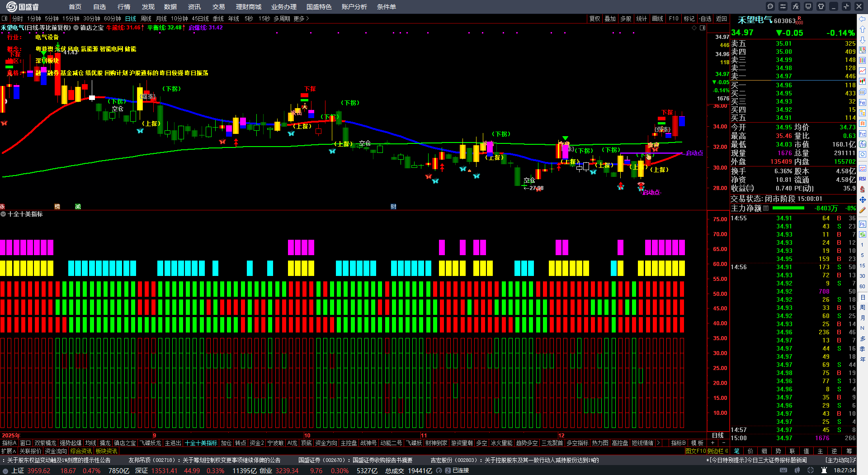Open the F10 toolbar button
868x475 pixels.
(674, 19)
